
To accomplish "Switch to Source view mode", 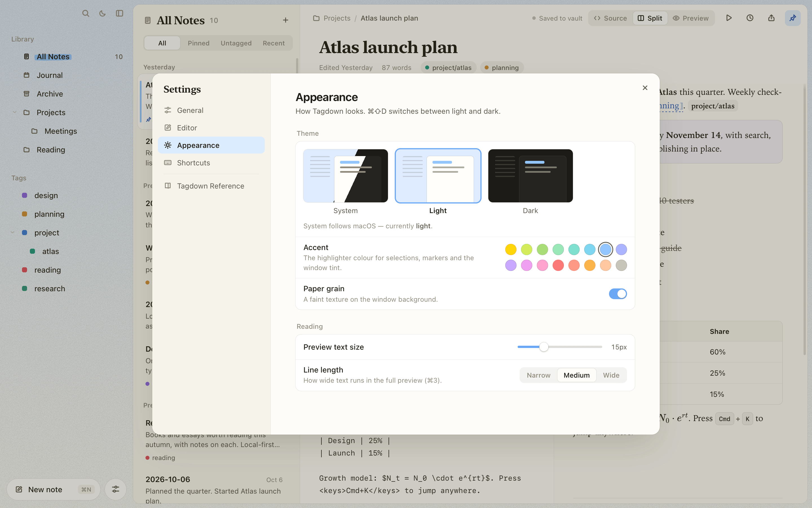I will (x=610, y=18).
